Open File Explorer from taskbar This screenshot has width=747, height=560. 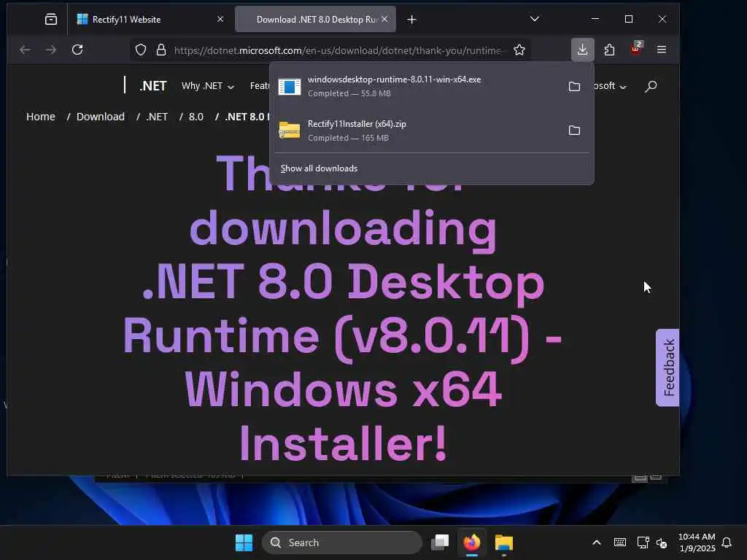[x=504, y=542]
